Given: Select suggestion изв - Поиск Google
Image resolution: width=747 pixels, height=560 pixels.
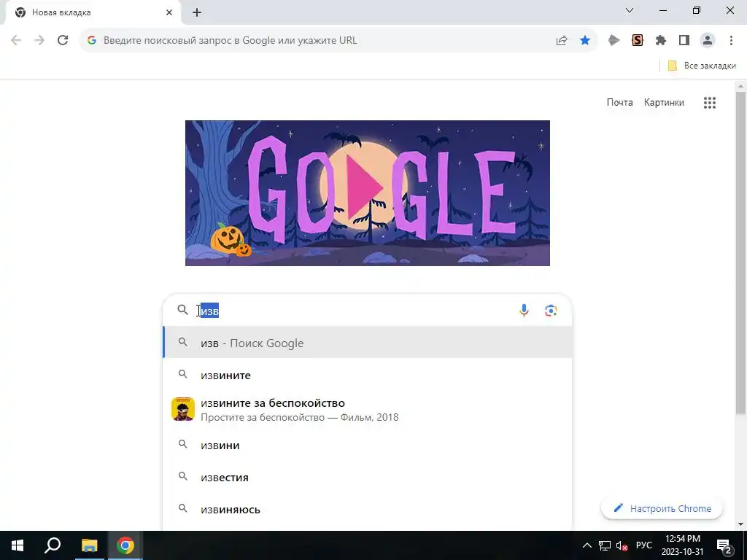Looking at the screenshot, I should (x=368, y=343).
